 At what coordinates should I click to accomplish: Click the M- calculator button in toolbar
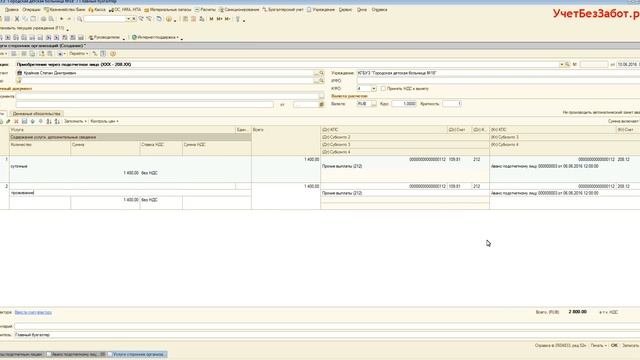tap(227, 19)
